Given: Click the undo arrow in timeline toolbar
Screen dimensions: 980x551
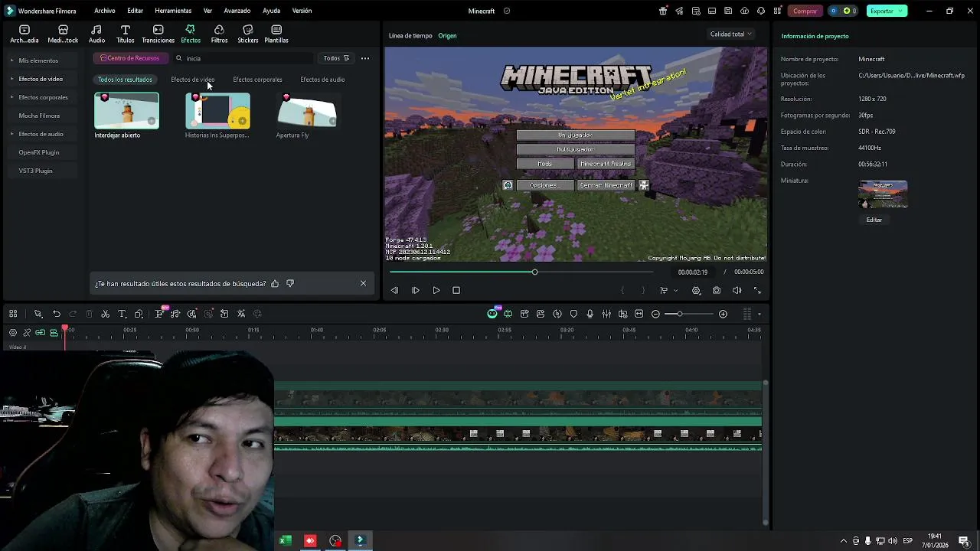Looking at the screenshot, I should pos(57,314).
